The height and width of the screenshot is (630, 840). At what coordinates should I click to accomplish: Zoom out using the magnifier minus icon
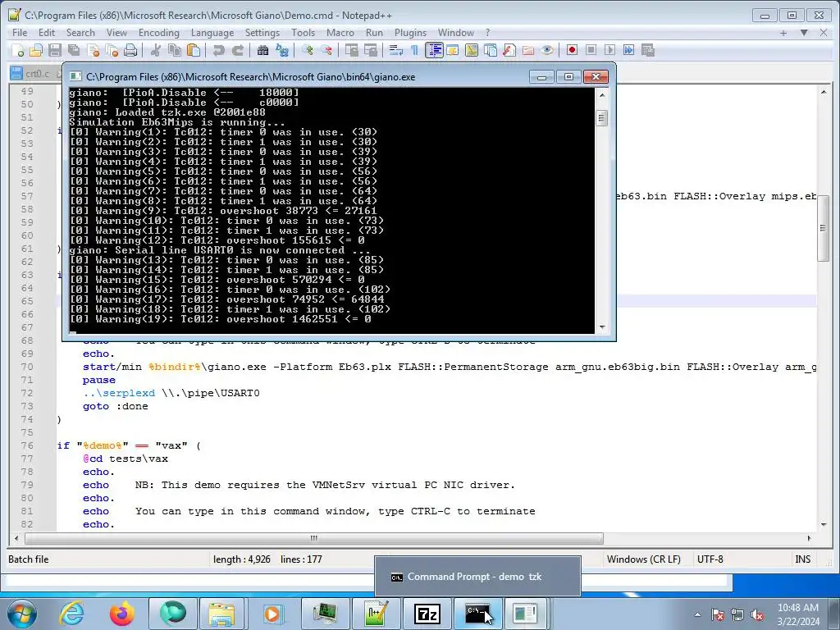point(326,50)
